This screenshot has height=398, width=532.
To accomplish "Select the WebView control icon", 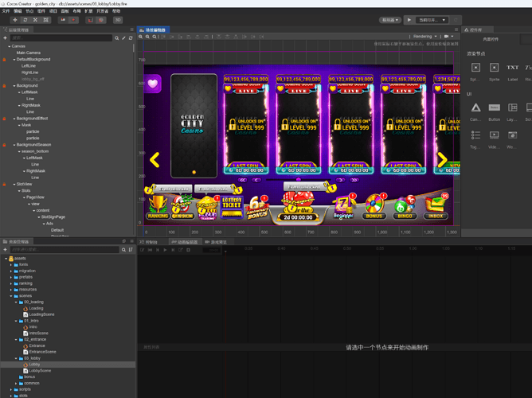I will coord(512,135).
